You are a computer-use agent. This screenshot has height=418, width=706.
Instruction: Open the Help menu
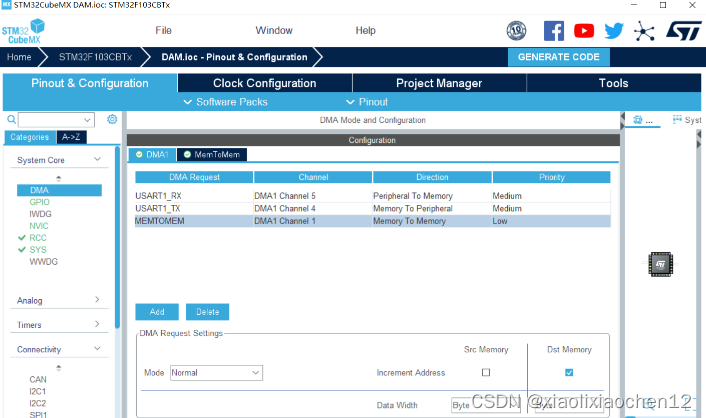pos(366,30)
